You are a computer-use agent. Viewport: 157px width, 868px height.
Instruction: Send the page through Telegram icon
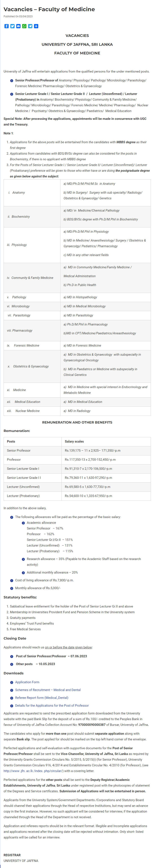pyautogui.click(x=30, y=26)
